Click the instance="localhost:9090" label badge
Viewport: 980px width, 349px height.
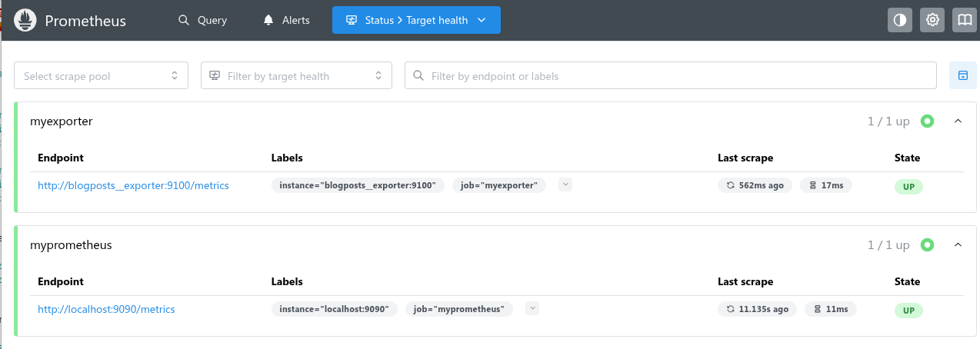335,309
